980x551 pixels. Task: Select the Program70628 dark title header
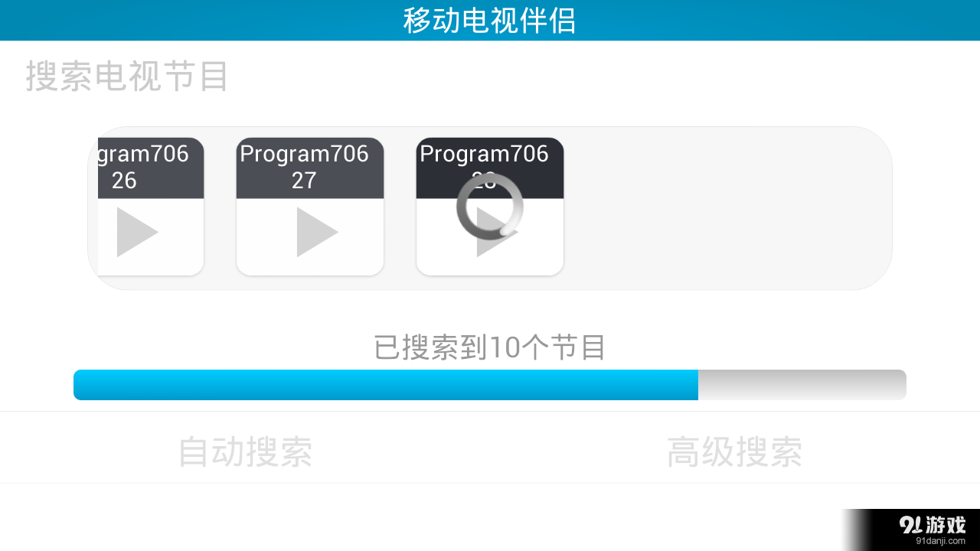[490, 168]
